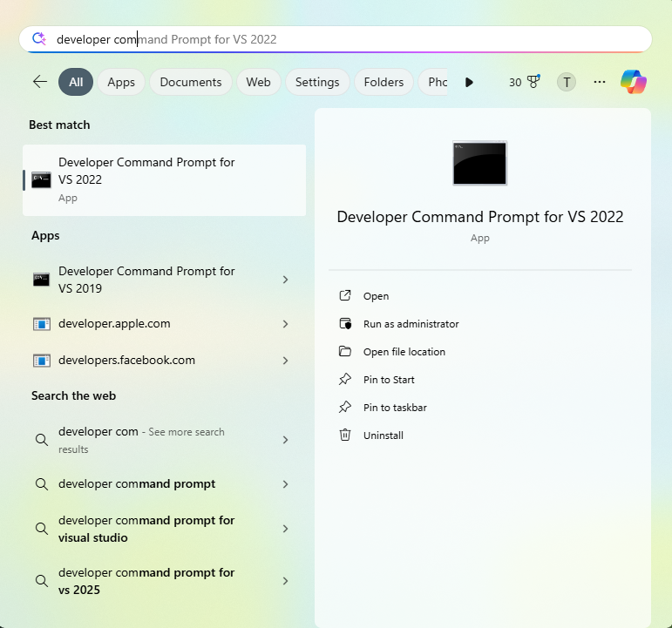Switch to the Settings filter tab
The width and height of the screenshot is (672, 628).
click(317, 82)
